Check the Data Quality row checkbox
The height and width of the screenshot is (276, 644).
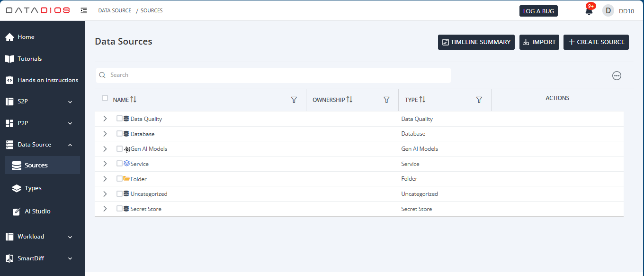(x=119, y=119)
